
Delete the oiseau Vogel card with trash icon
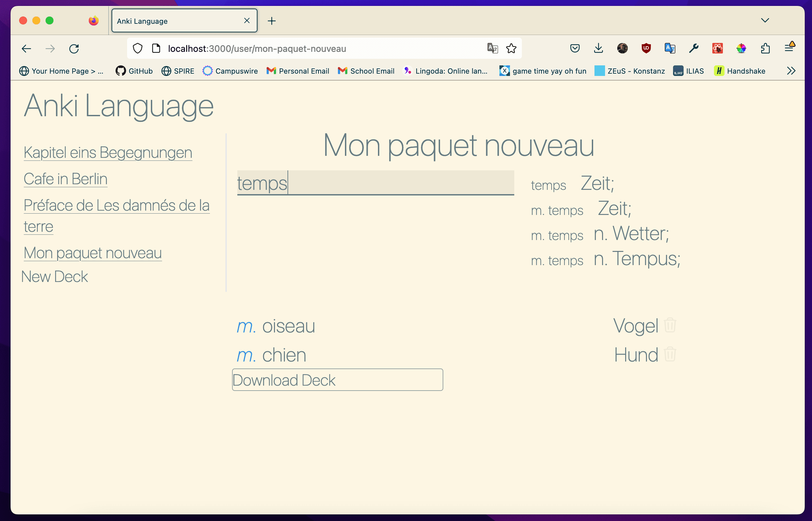click(670, 325)
